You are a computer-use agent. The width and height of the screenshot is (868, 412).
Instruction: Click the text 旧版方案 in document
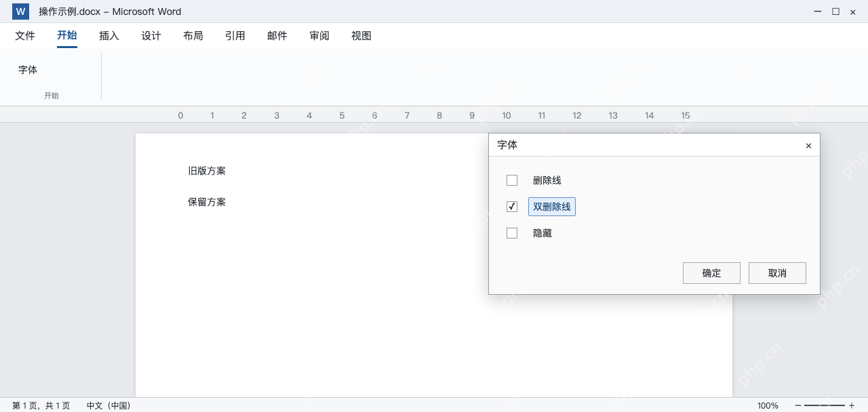click(207, 171)
